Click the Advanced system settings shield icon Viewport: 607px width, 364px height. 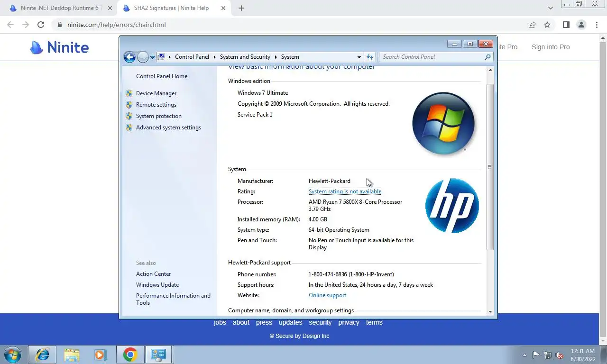(x=129, y=127)
